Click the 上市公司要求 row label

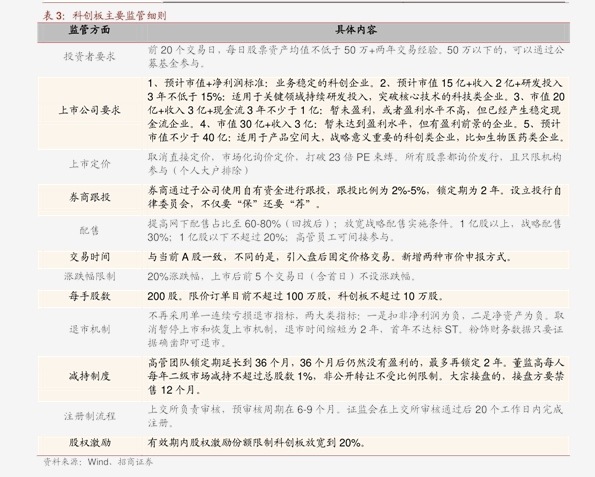[89, 110]
